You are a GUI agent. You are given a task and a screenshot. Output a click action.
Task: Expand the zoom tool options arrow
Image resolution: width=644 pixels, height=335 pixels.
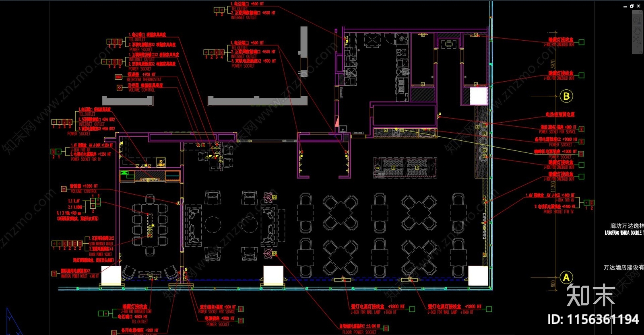click(638, 47)
